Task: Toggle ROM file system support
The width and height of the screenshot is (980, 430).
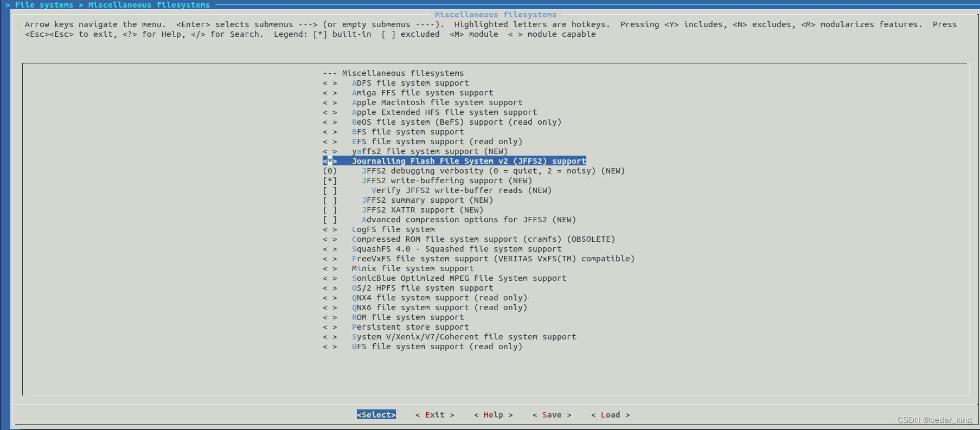Action: pos(393,317)
